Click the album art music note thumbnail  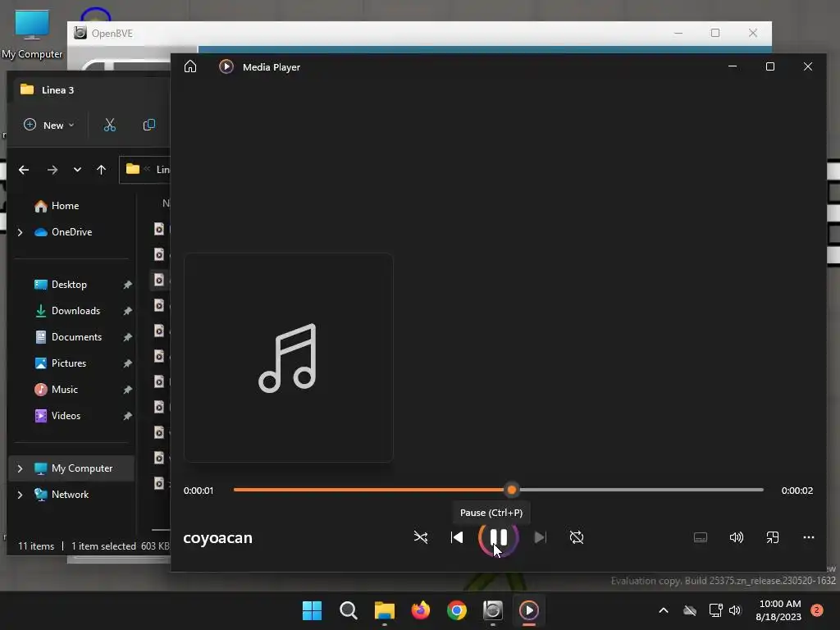288,358
